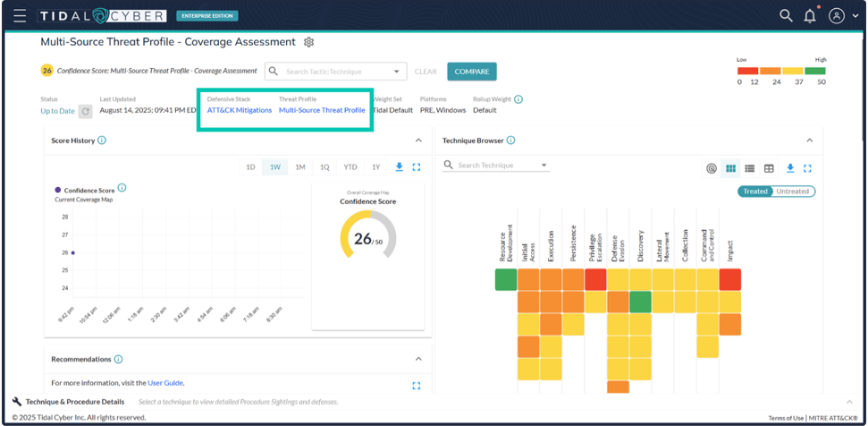
Task: Click the COMPARE button
Action: pyautogui.click(x=472, y=72)
